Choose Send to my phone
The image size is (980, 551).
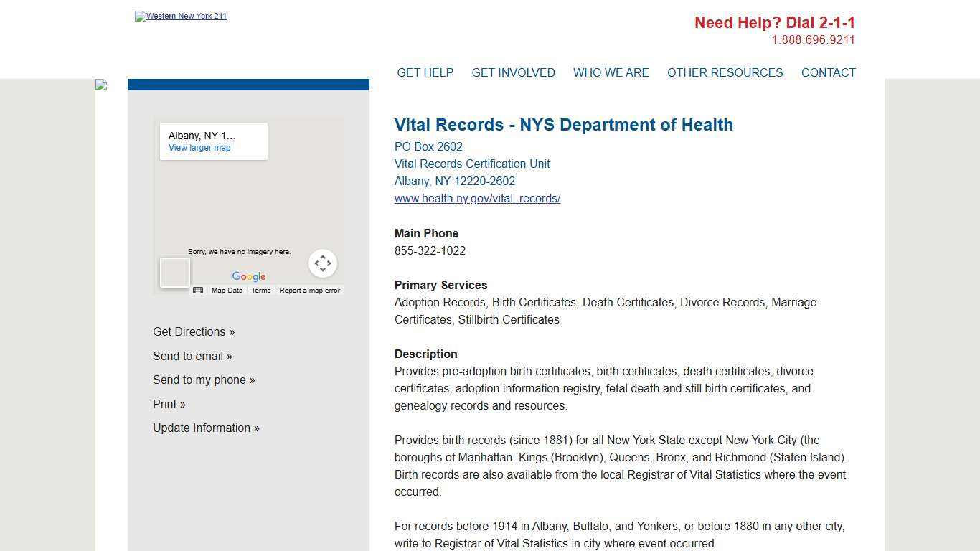(x=204, y=380)
